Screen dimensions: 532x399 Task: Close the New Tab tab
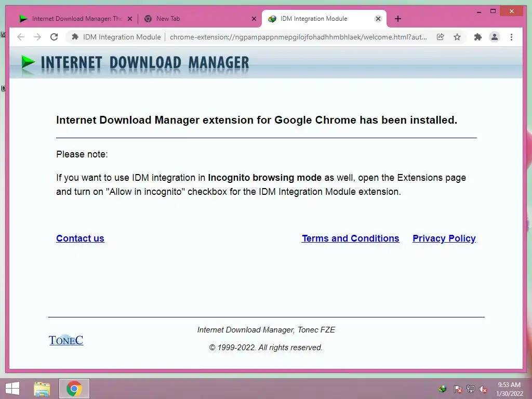coord(254,19)
